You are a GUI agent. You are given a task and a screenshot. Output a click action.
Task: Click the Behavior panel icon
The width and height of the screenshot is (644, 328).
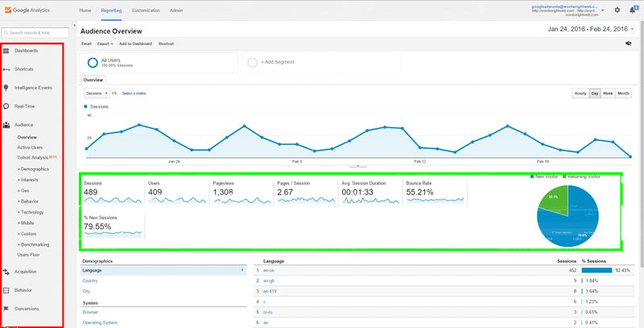pos(6,290)
